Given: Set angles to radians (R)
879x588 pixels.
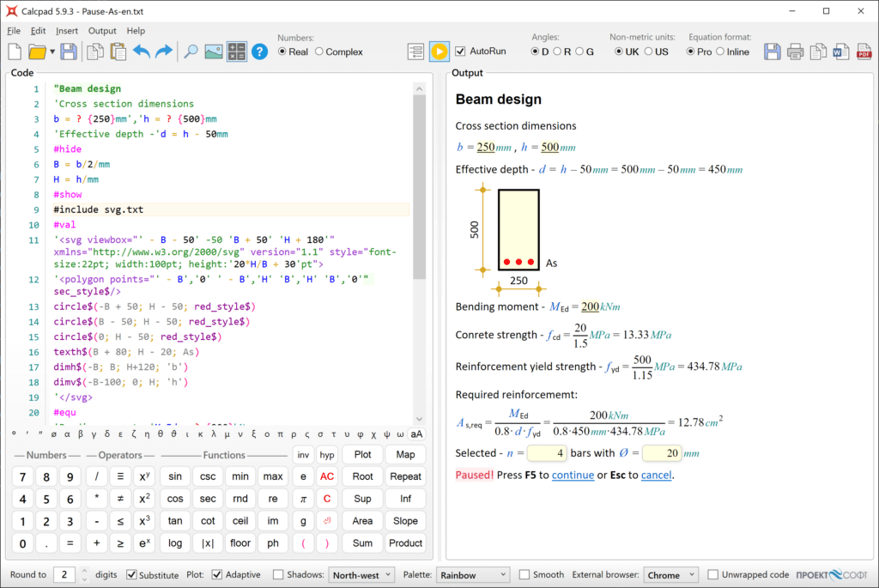Looking at the screenshot, I should pyautogui.click(x=561, y=52).
